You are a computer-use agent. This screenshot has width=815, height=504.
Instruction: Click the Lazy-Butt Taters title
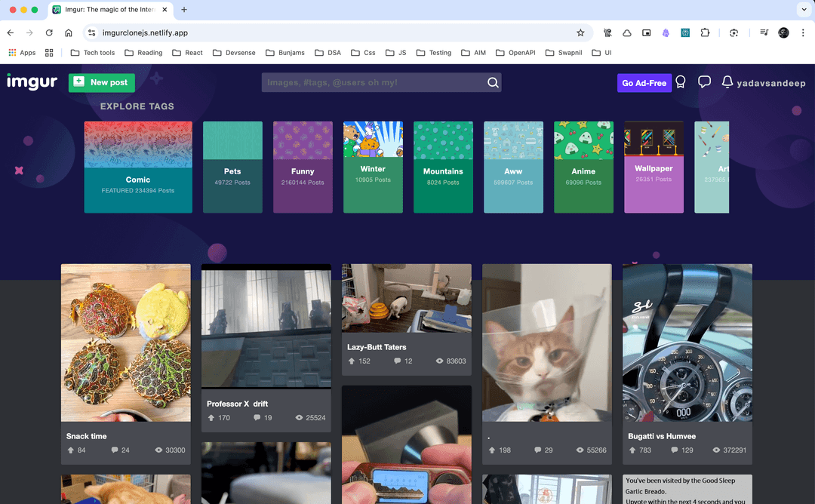[x=377, y=347]
